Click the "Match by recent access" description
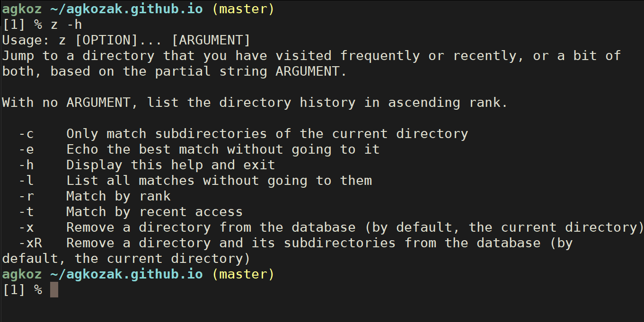 tap(154, 212)
